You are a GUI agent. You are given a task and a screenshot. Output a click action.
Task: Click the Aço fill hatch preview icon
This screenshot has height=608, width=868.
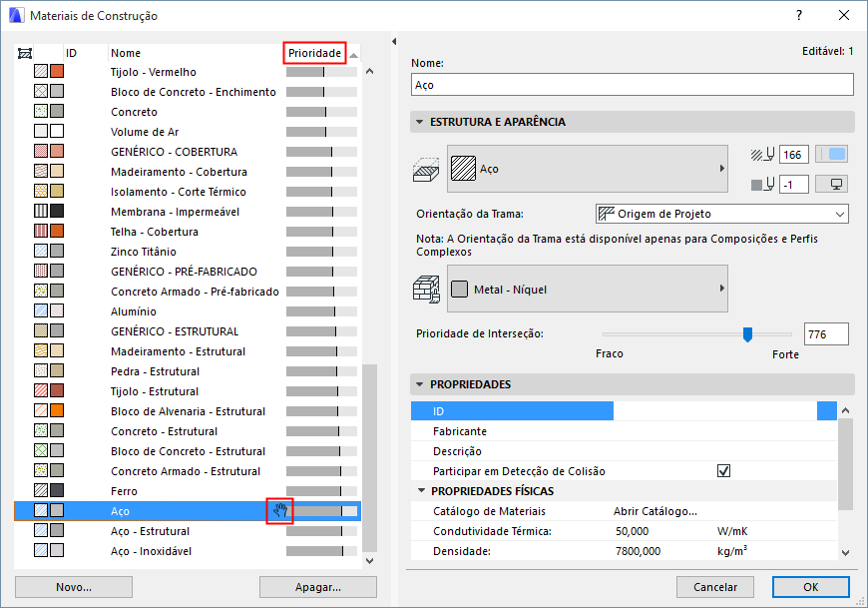[463, 169]
